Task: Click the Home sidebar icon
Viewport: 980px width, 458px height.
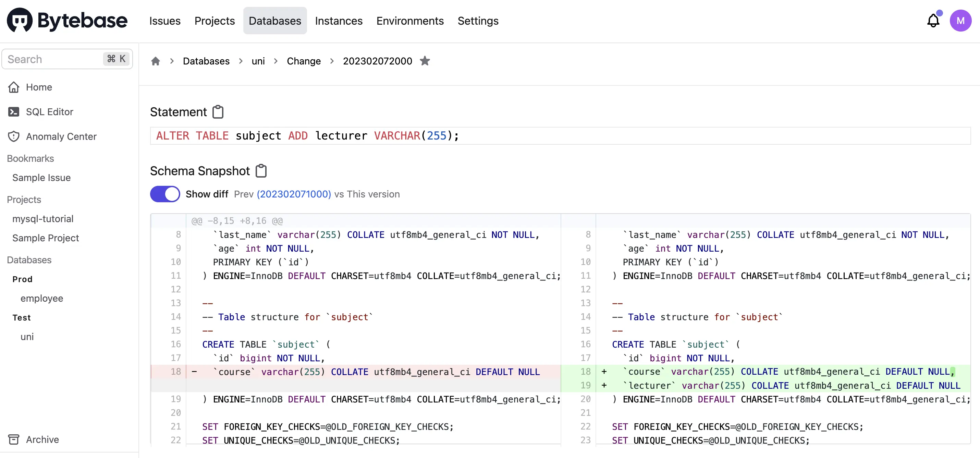Action: [x=14, y=87]
